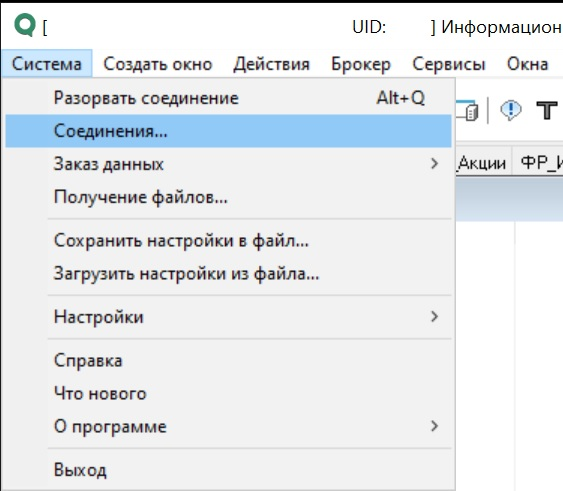563x491 pixels.
Task: Choose Разорвать соединение menu entry
Action: click(228, 98)
